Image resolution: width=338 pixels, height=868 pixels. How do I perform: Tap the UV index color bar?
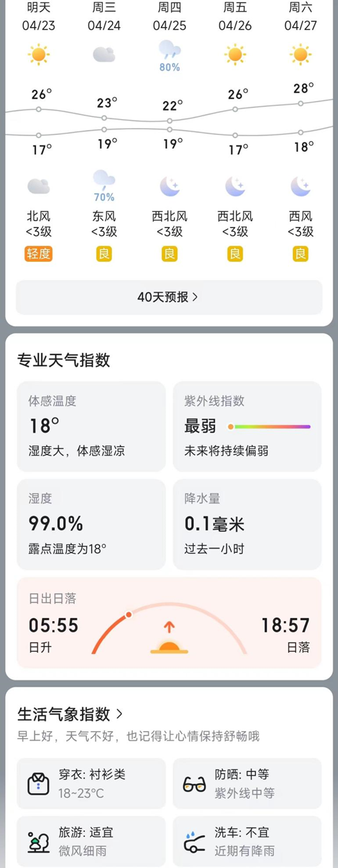[270, 426]
